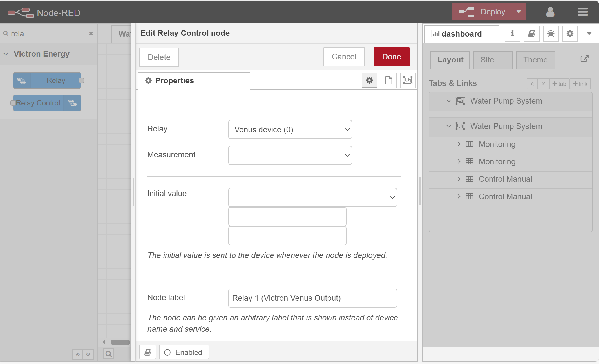Click the user account icon
This screenshot has width=599, height=364.
(x=550, y=12)
